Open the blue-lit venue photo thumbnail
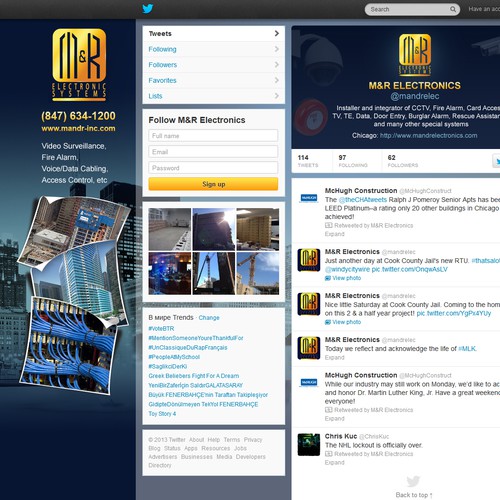500x500 pixels. click(170, 273)
